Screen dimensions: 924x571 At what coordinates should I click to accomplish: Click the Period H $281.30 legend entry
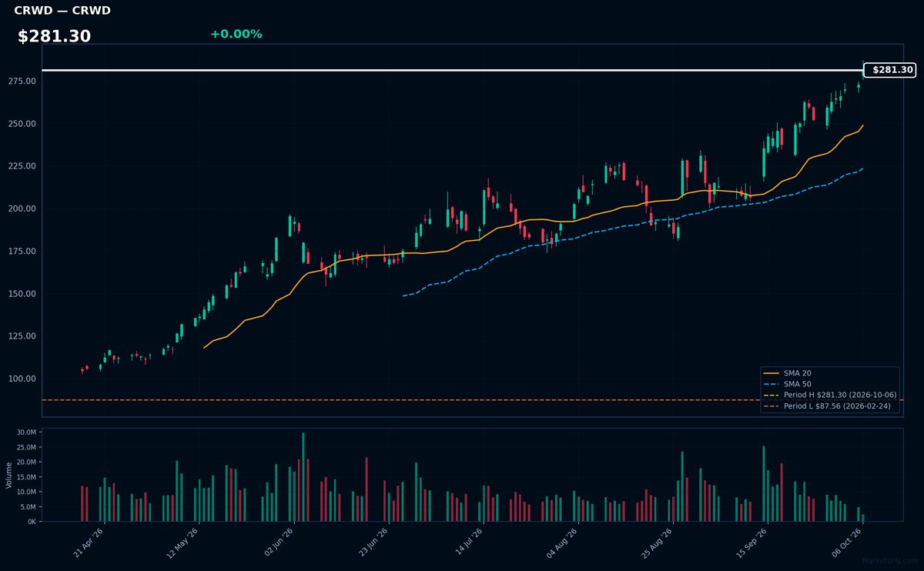(829, 395)
